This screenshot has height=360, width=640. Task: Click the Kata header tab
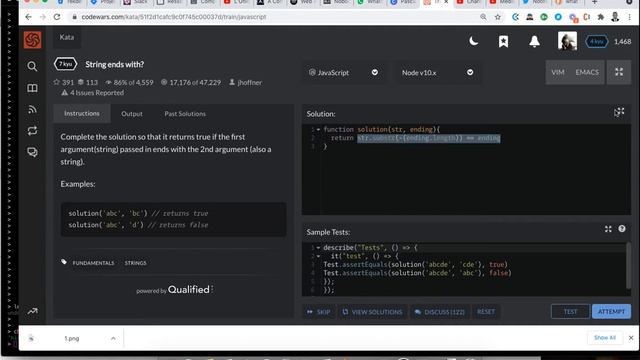(x=67, y=37)
